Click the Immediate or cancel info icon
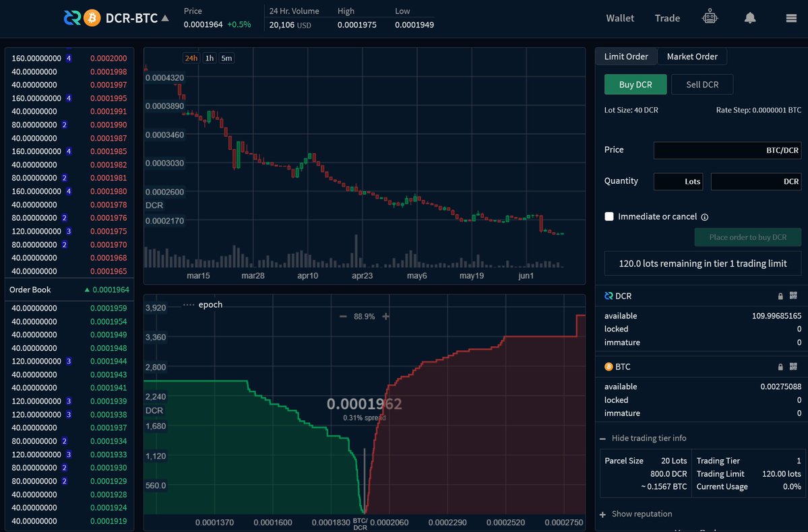 (x=704, y=218)
